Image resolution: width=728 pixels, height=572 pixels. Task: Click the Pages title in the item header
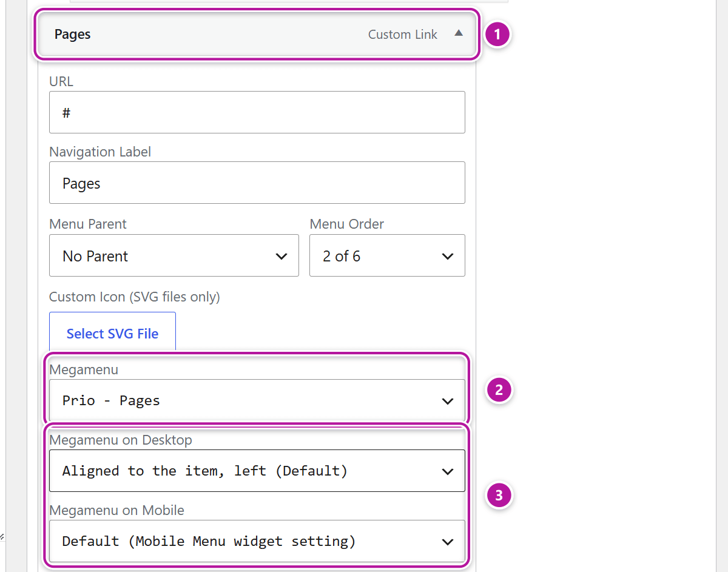point(72,35)
